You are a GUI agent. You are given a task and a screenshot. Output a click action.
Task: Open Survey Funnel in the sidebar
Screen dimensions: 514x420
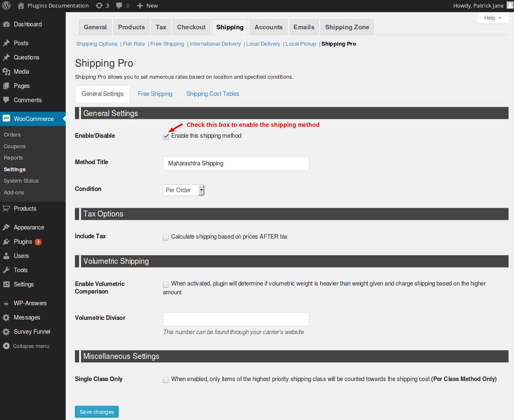click(32, 332)
